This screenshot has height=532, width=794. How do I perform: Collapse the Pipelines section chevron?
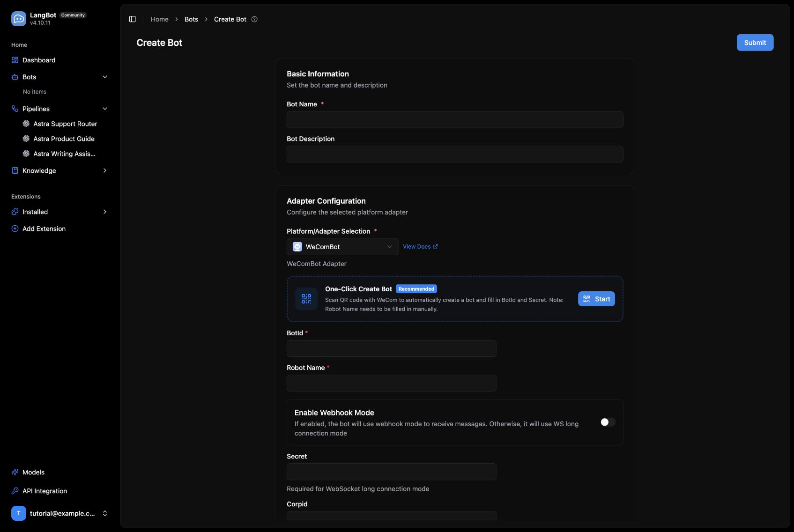click(105, 109)
